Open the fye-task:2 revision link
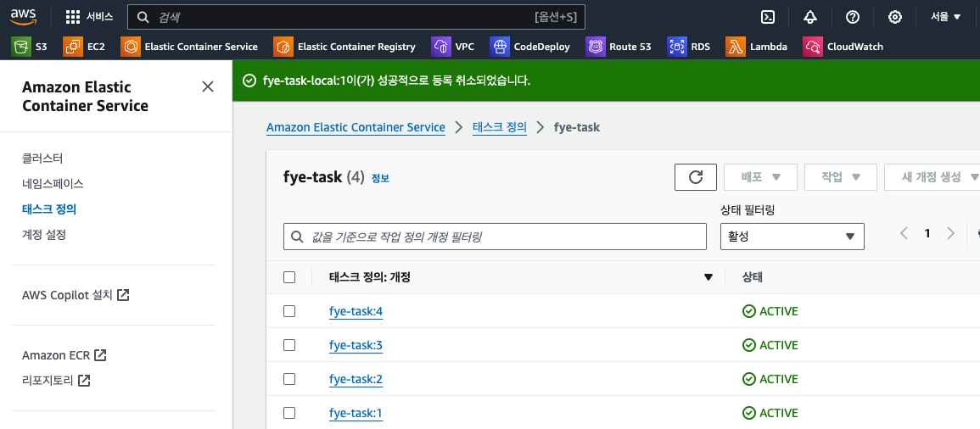This screenshot has width=980, height=429. tap(356, 378)
